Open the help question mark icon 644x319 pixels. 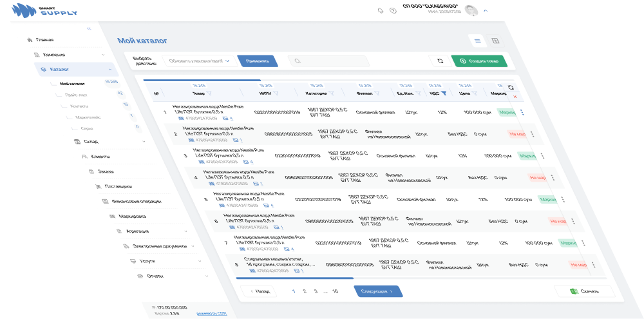[393, 11]
